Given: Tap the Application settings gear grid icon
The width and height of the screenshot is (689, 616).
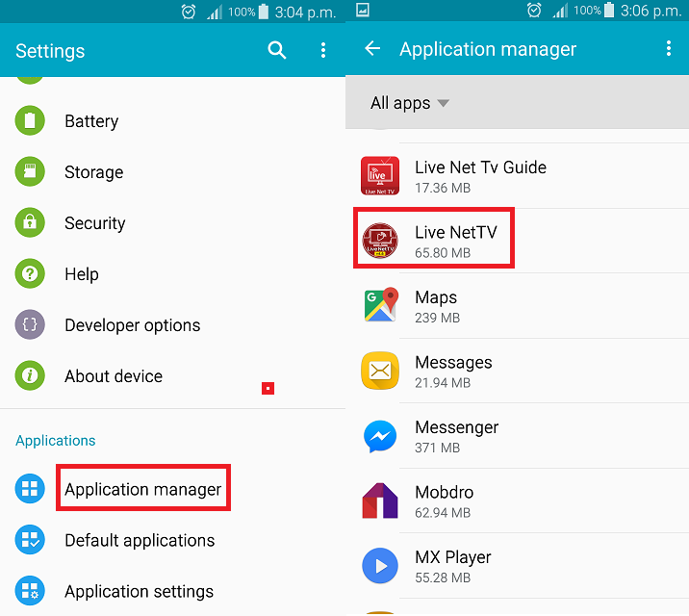Looking at the screenshot, I should [x=30, y=591].
